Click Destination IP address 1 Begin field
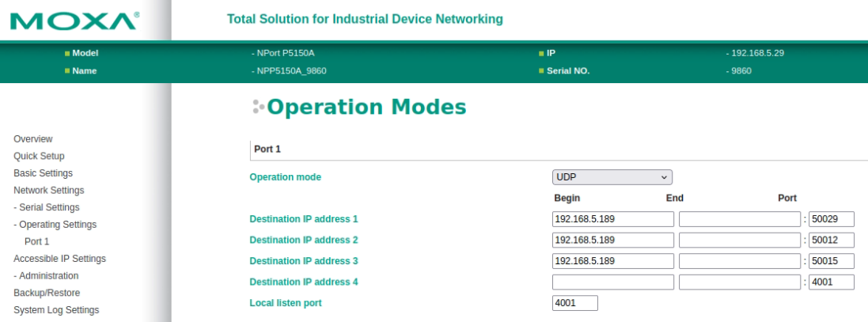The width and height of the screenshot is (868, 322). (x=612, y=219)
